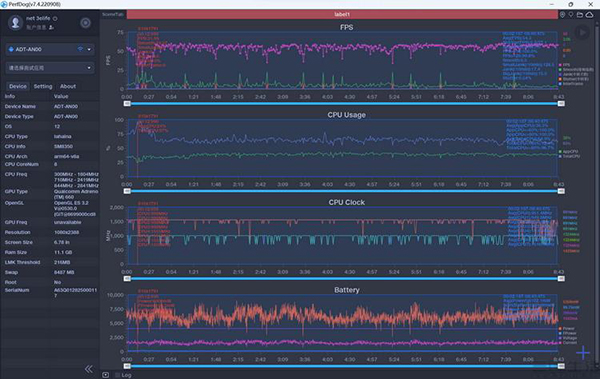Click the Battery chart title
The width and height of the screenshot is (600, 379).
click(346, 290)
